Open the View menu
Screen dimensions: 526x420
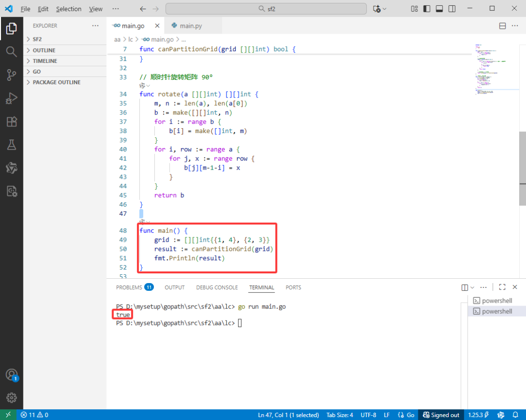click(x=95, y=9)
